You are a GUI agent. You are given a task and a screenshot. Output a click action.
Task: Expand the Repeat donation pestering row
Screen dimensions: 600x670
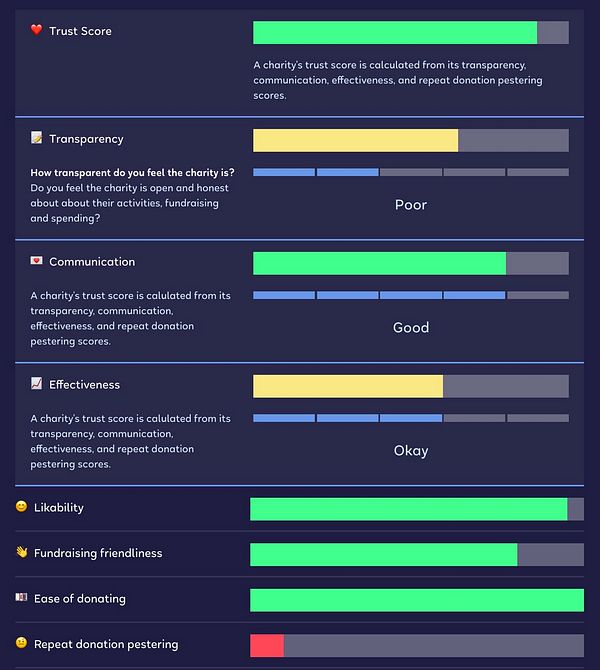[x=300, y=645]
